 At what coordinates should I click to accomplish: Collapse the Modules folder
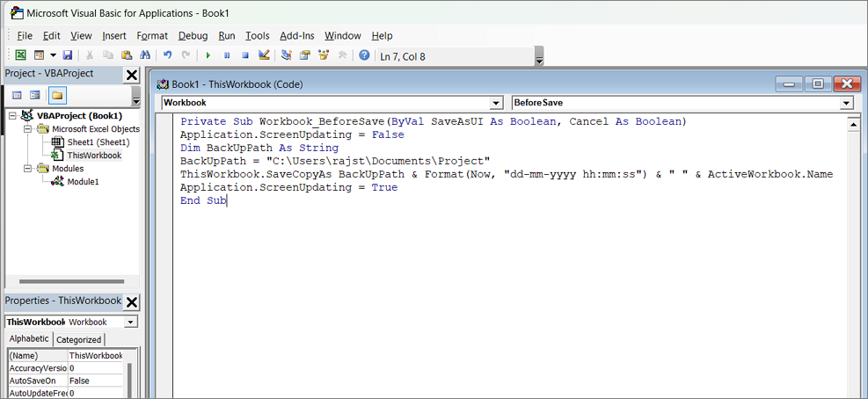coord(26,169)
